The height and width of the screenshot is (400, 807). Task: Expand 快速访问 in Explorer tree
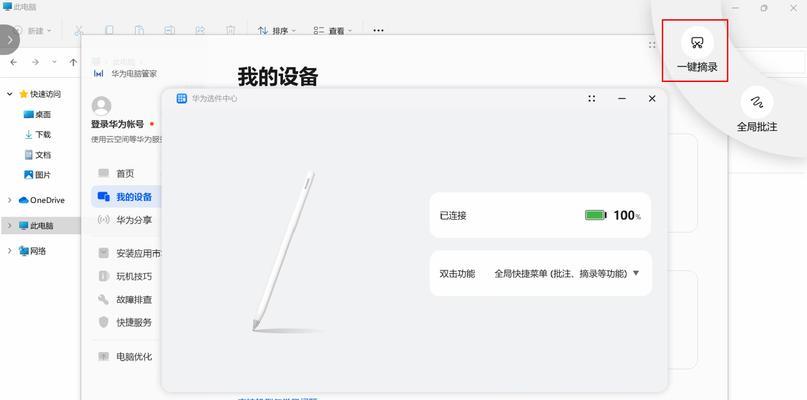click(x=9, y=94)
